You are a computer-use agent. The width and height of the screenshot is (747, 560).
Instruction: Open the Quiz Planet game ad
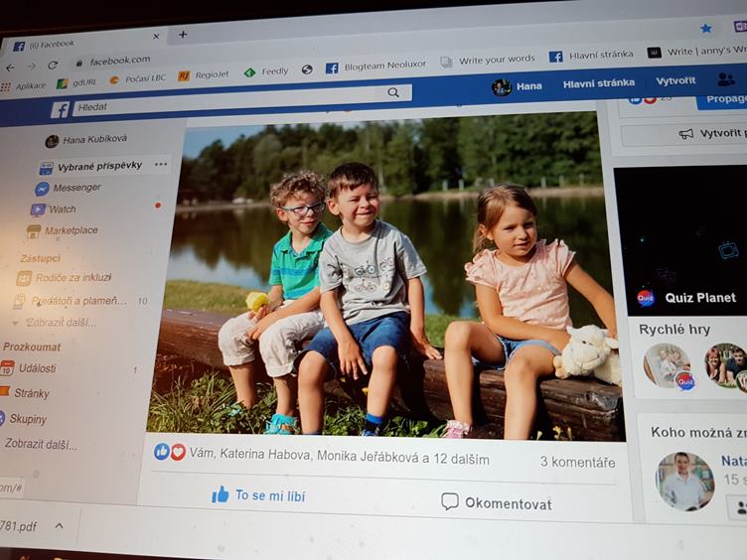coord(680,240)
